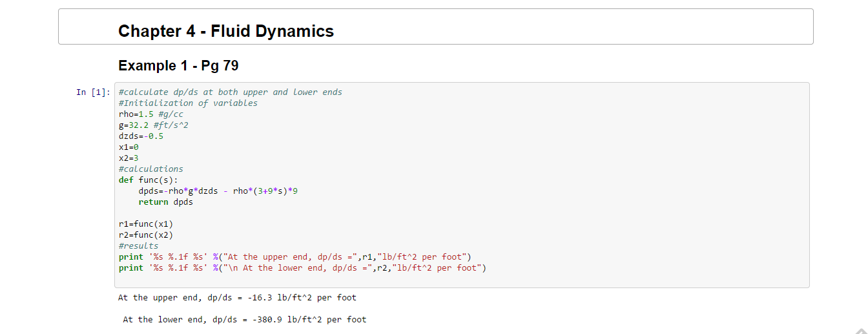Viewport: 868px width, 334px height.
Task: Click the dpds formula line in func
Action: (218, 191)
